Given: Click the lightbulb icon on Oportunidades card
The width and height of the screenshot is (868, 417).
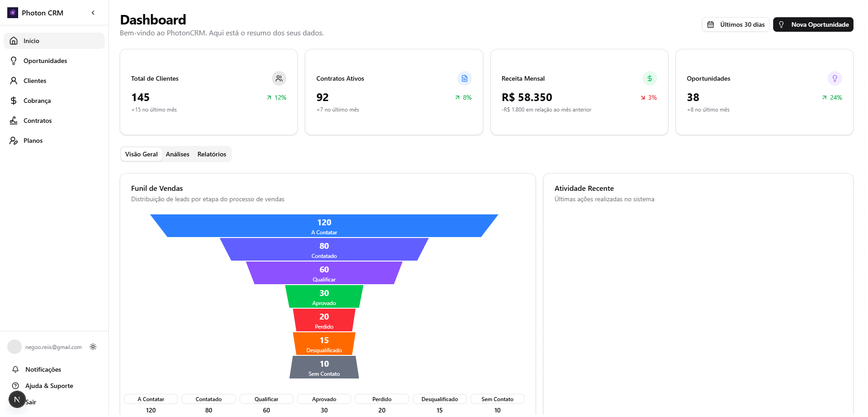Looking at the screenshot, I should [x=834, y=78].
